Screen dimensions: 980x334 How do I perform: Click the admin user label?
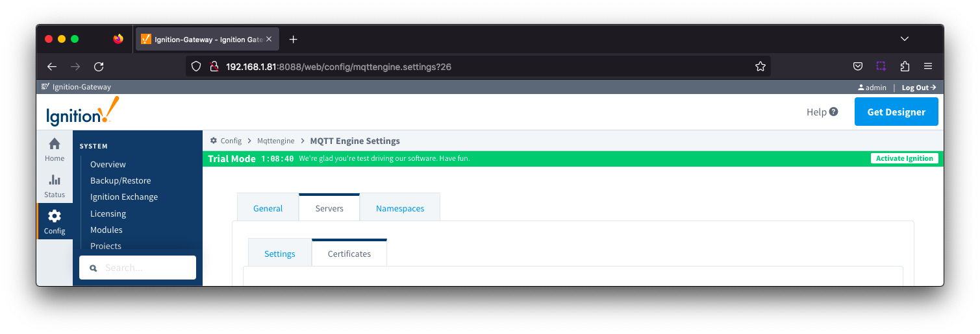pos(872,87)
